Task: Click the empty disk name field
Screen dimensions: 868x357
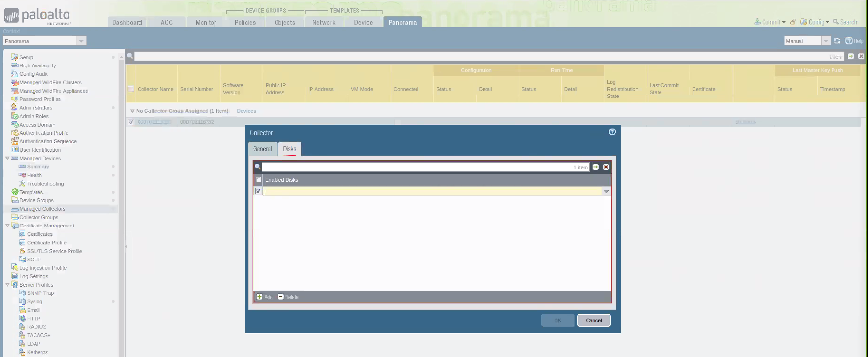Action: coord(433,191)
